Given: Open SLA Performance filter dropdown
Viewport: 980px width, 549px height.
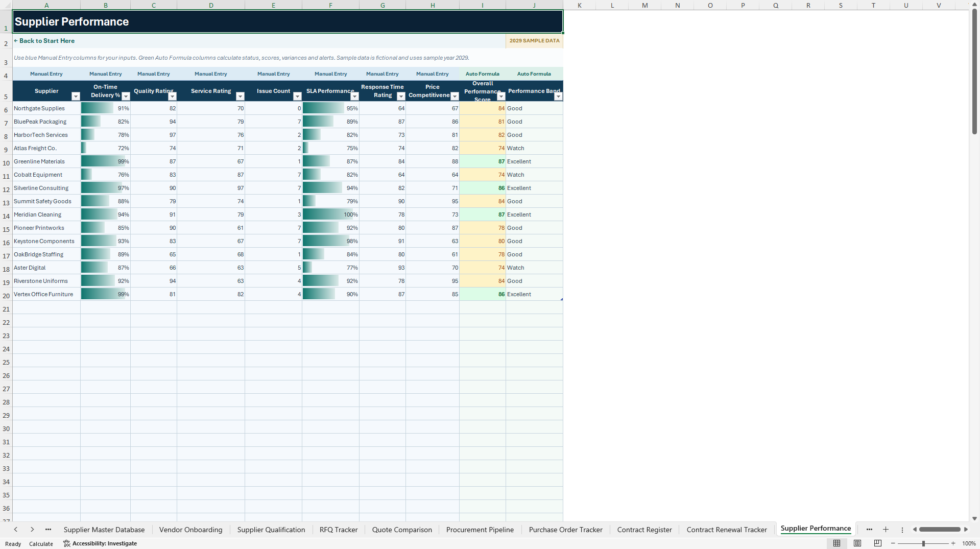Looking at the screenshot, I should coord(354,97).
